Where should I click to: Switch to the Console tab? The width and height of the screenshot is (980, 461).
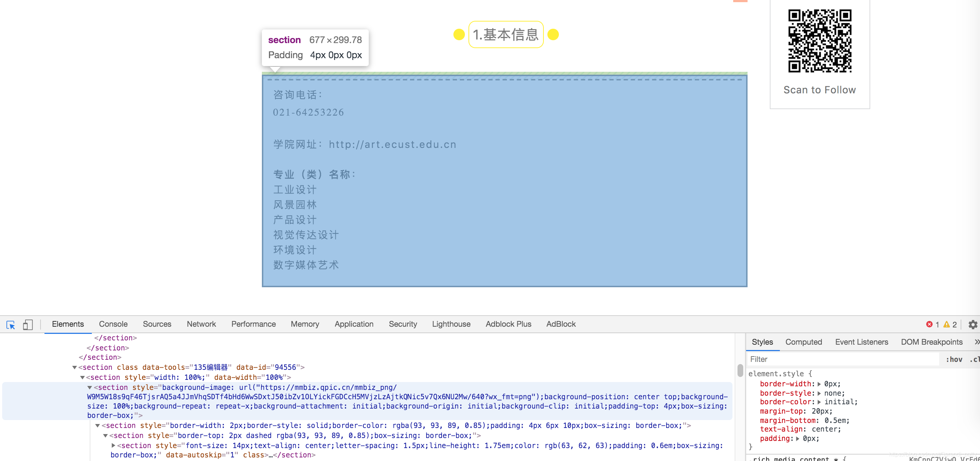coord(113,324)
